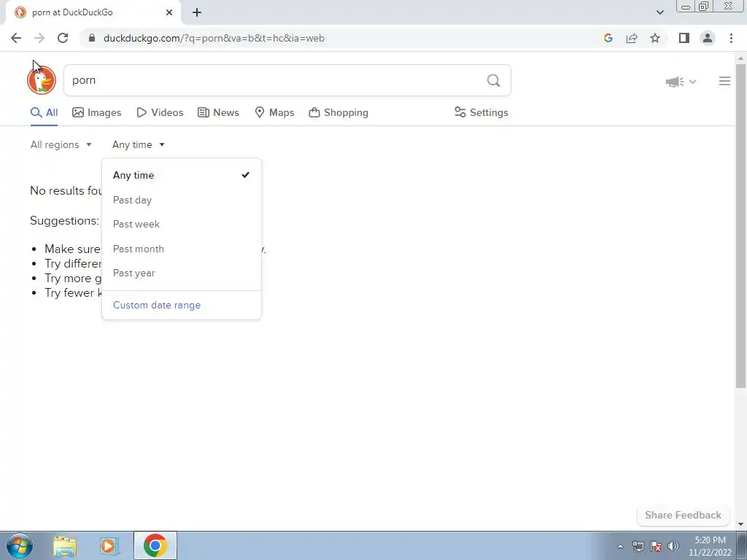Switch to Shopping tab
Screen dimensions: 747x560
pyautogui.click(x=338, y=113)
